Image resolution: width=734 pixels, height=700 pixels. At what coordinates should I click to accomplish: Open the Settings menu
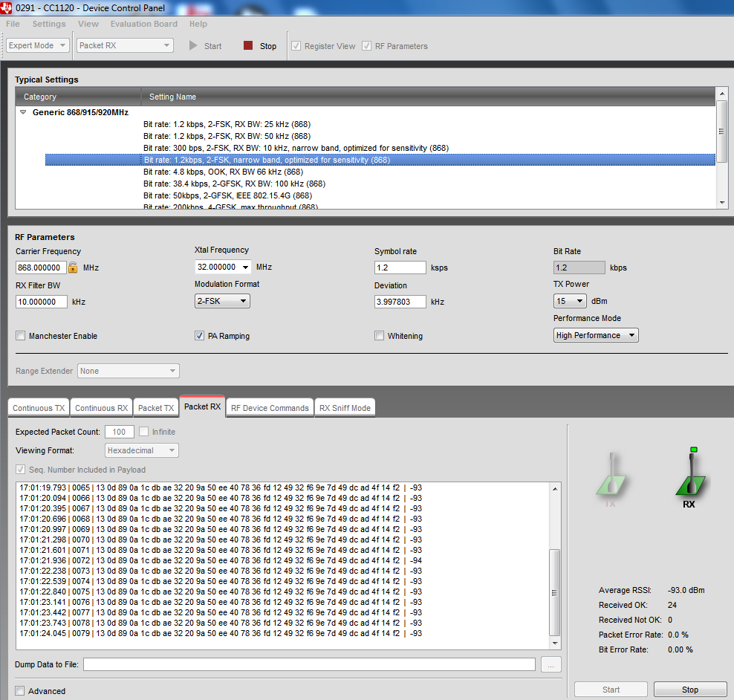(49, 24)
